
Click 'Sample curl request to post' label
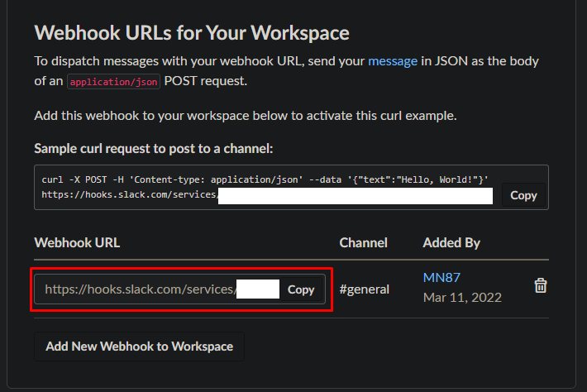click(x=154, y=149)
